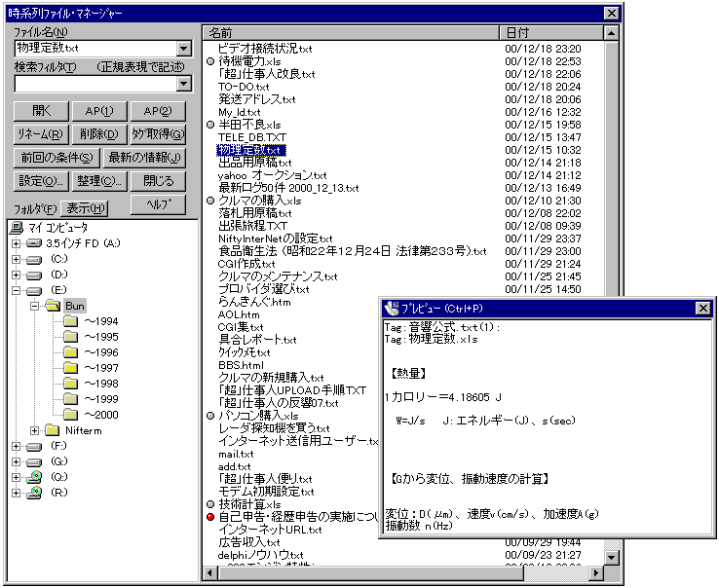Click the horizontal scroll right arrow
The height and width of the screenshot is (588, 719).
point(595,572)
